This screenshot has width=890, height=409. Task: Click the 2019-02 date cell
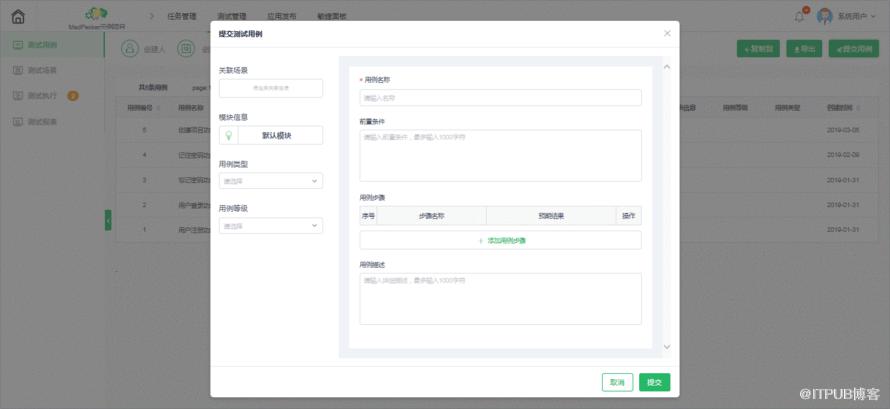[843, 154]
